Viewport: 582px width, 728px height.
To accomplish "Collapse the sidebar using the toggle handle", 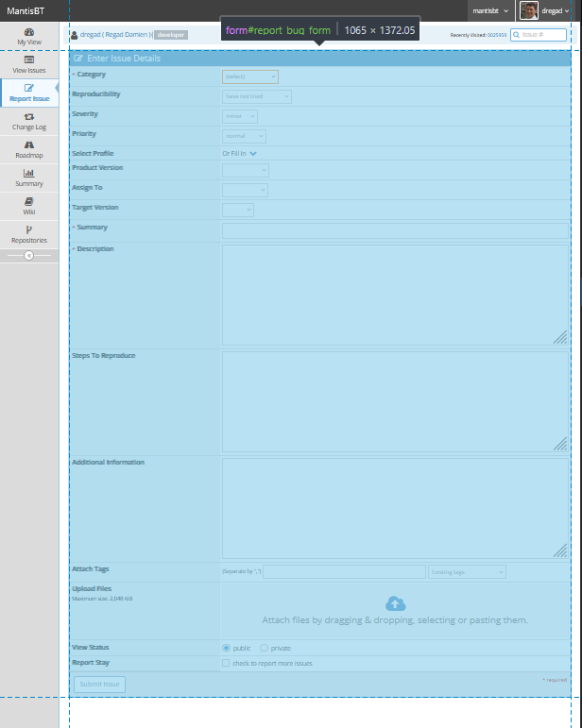I will pos(29,255).
